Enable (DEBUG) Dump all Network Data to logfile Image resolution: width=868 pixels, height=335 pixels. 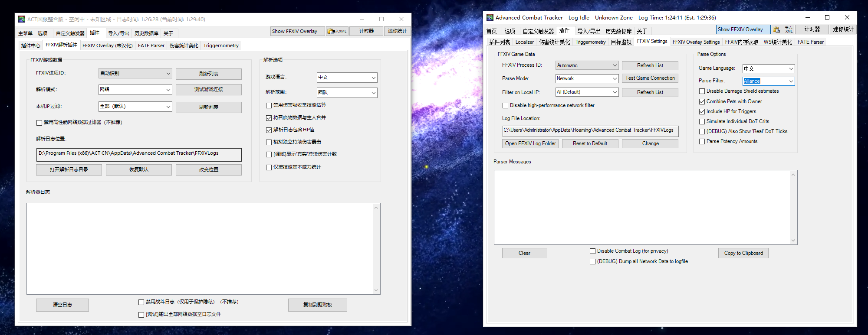pyautogui.click(x=592, y=261)
